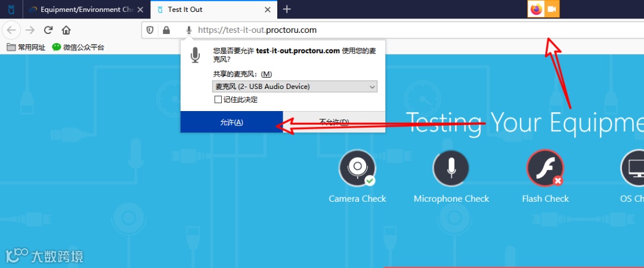
Task: Go to the browser Home page
Action: (x=66, y=30)
